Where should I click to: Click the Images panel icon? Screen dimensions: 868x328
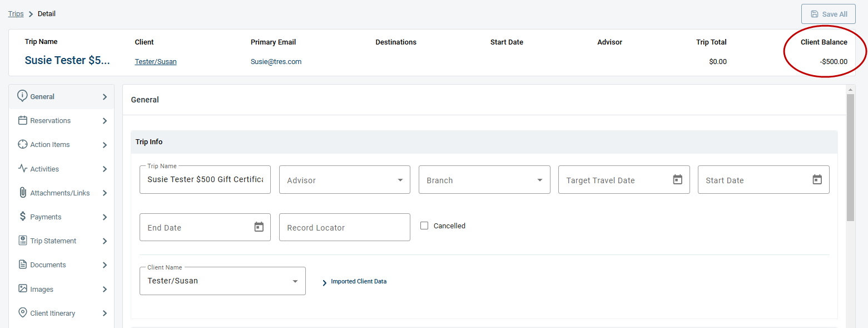click(22, 288)
